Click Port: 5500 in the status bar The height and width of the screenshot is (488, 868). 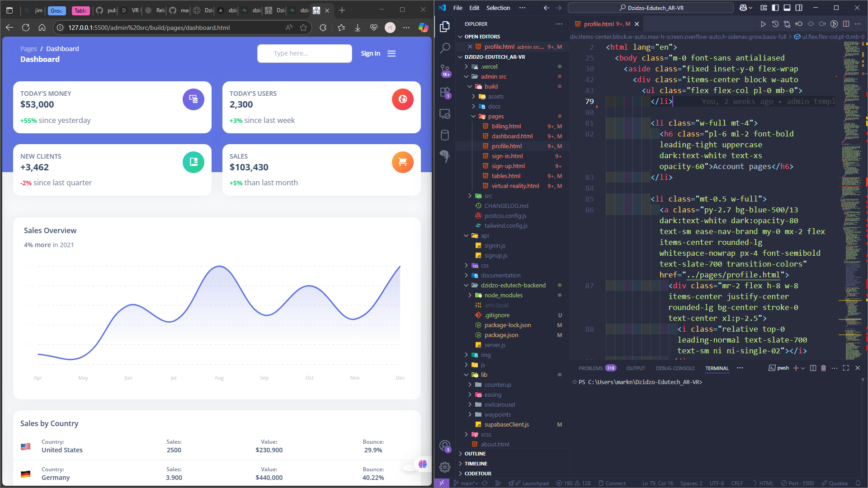(x=798, y=483)
